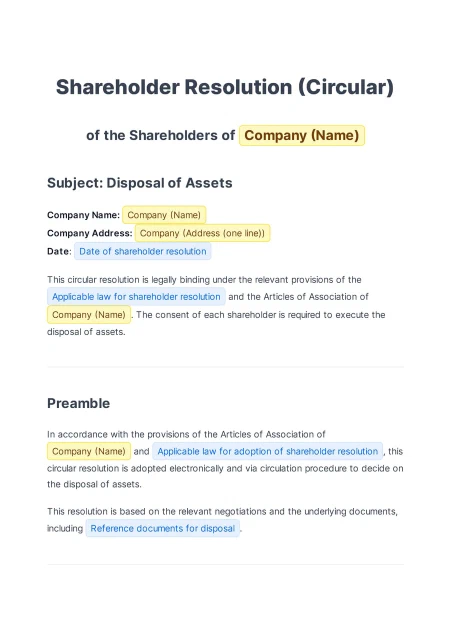The height and width of the screenshot is (636, 450).
Task: Click Applicable law for shareholder resolution placeholder
Action: coord(136,297)
